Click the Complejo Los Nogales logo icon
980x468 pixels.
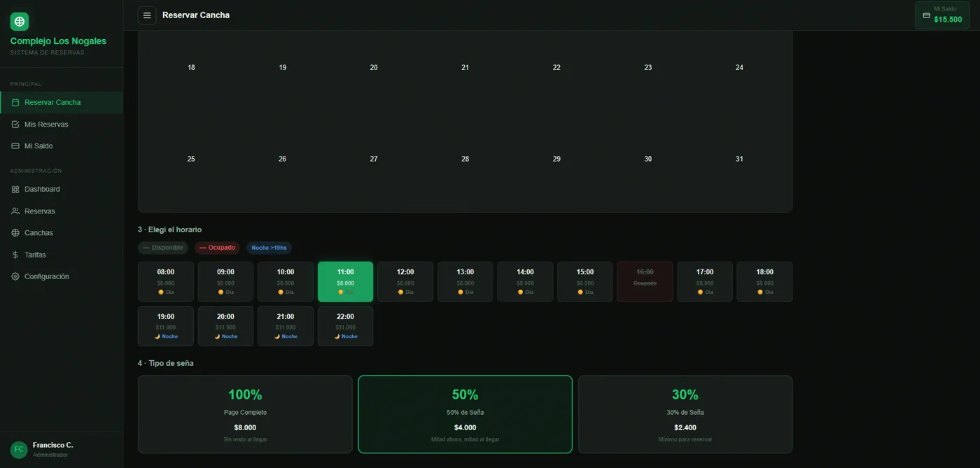(20, 22)
